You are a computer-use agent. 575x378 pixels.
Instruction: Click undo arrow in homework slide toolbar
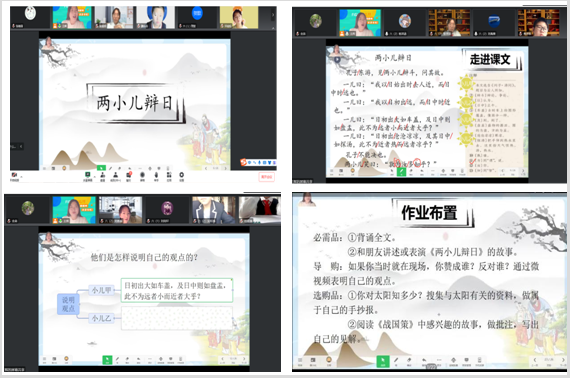click(x=424, y=361)
